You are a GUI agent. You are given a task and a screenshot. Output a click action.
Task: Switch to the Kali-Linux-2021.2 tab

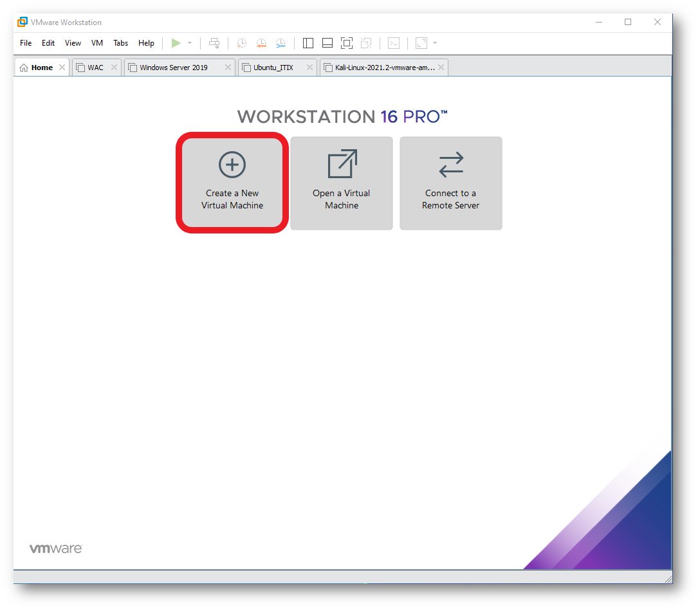click(385, 68)
